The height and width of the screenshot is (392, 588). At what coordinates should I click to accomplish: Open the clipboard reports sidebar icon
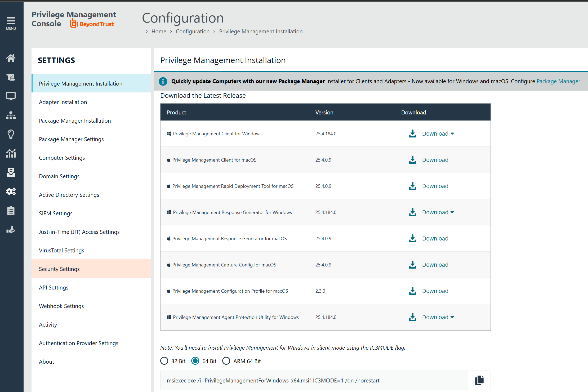(11, 211)
